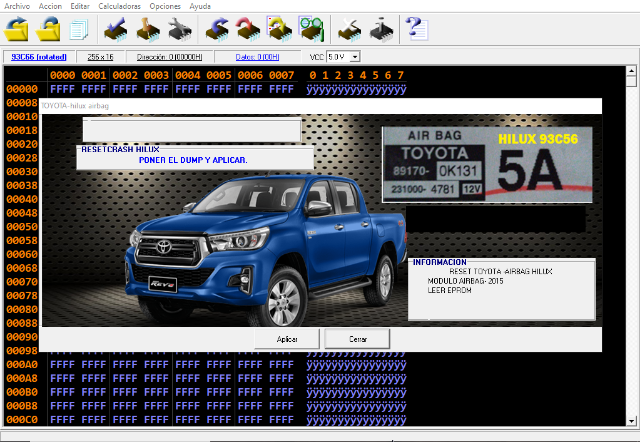Screen dimensions: 640x442
Task: Click the chip checkmark verify icon
Action: [x=116, y=29]
